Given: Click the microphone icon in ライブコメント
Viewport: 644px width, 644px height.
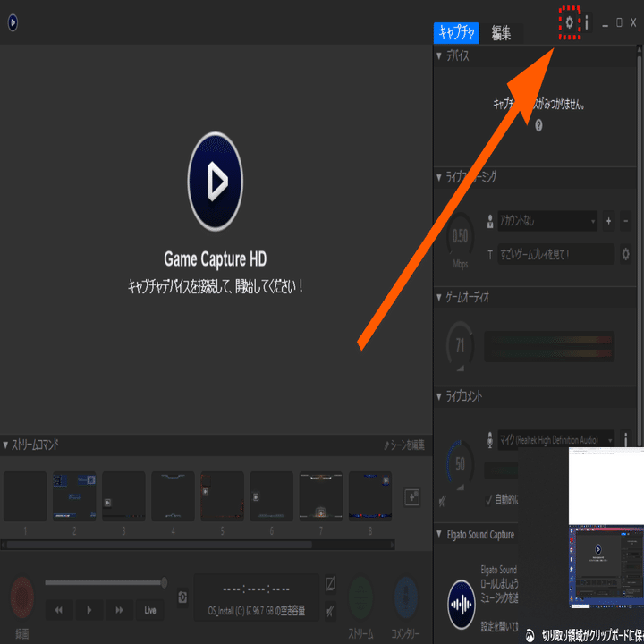Looking at the screenshot, I should 489,440.
